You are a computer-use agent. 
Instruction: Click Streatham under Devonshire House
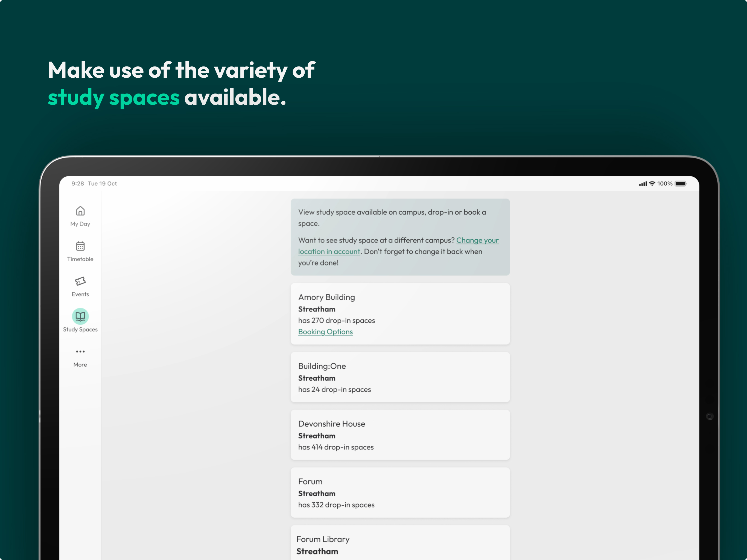[x=317, y=436]
